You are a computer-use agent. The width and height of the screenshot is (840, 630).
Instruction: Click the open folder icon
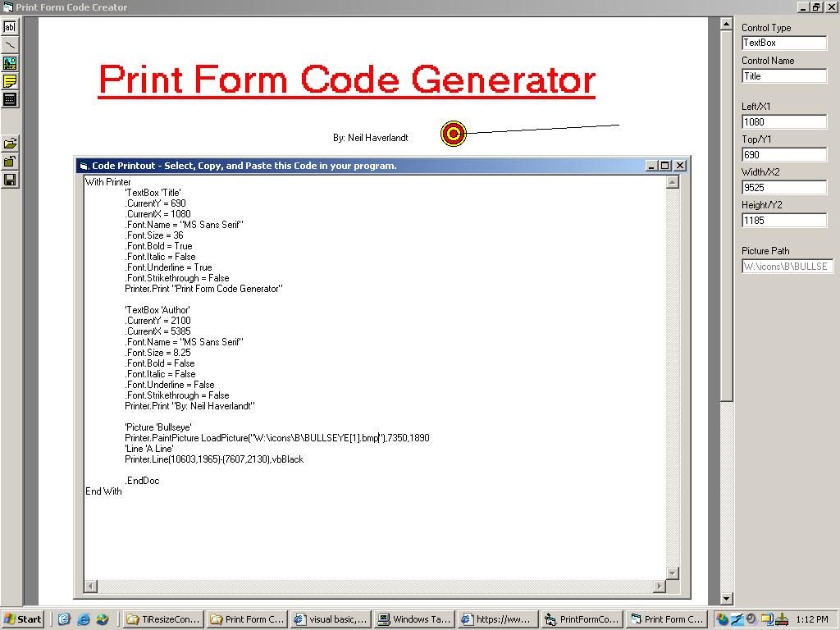10,144
